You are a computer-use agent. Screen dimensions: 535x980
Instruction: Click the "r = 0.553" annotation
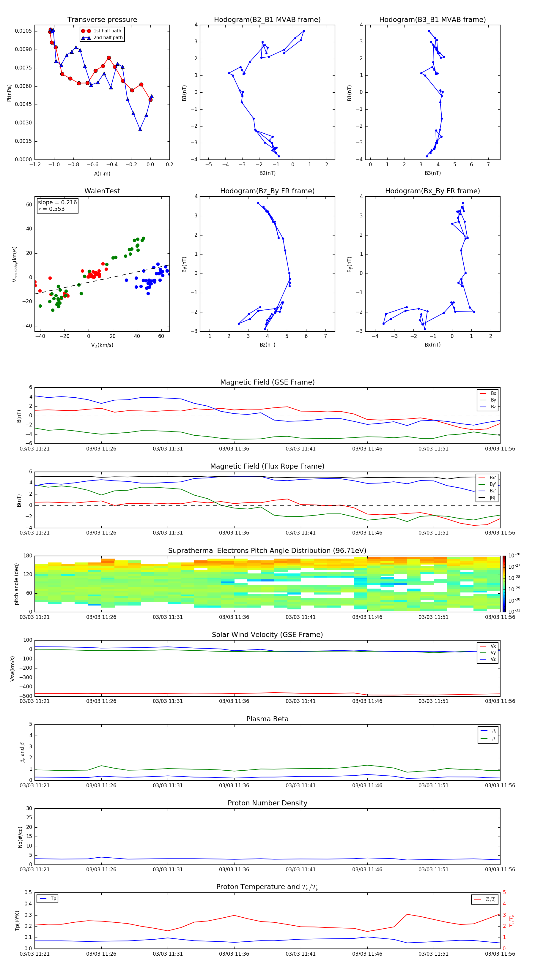[x=51, y=209]
